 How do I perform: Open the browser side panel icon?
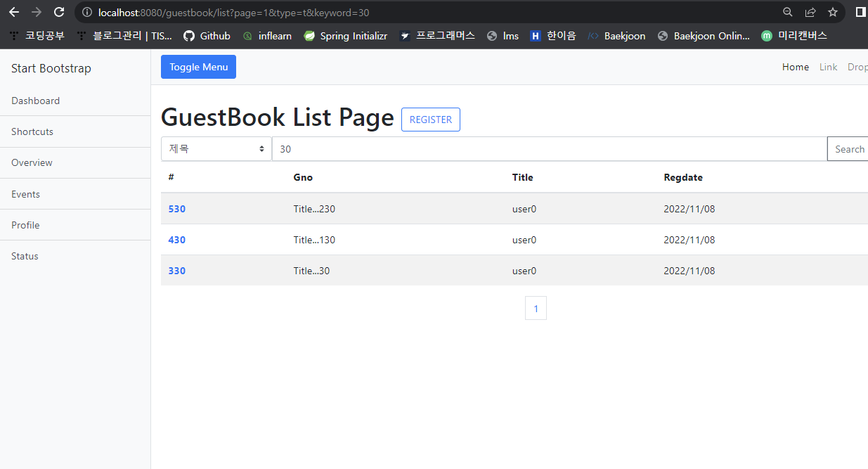[860, 12]
